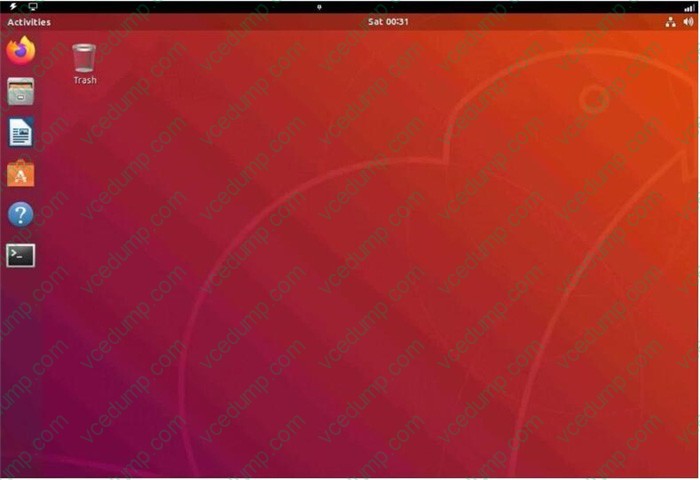Open the Activities overview
This screenshot has height=480, width=700.
[x=29, y=21]
